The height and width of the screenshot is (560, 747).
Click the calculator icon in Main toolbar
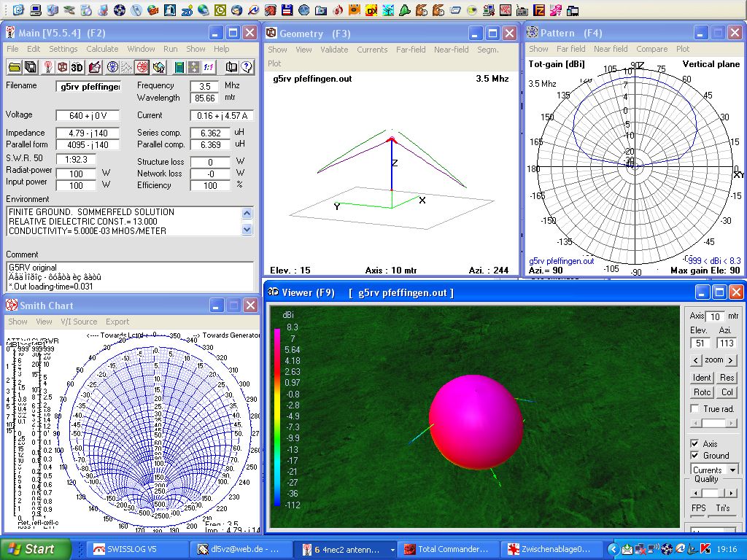(x=179, y=67)
